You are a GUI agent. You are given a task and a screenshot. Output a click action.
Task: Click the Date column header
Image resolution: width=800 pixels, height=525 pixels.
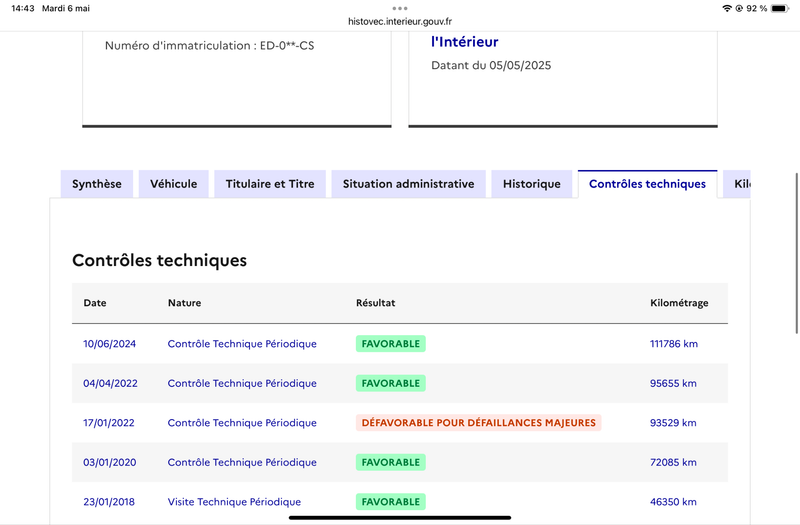point(95,303)
